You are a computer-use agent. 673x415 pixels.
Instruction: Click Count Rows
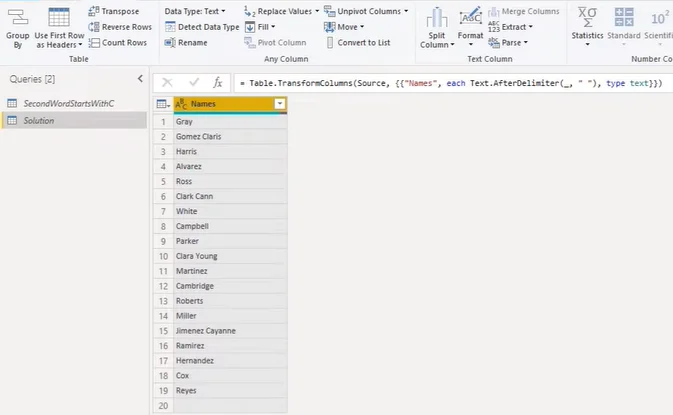tap(118, 42)
